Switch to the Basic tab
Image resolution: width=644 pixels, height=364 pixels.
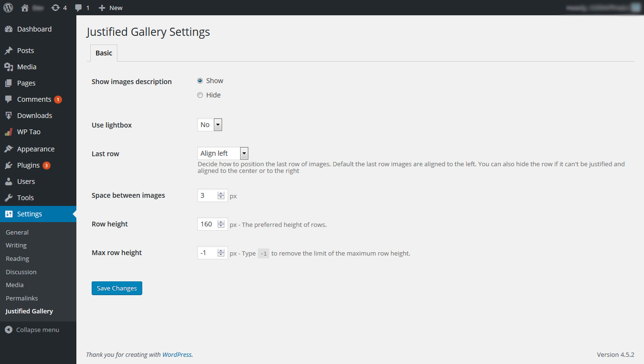pyautogui.click(x=104, y=53)
